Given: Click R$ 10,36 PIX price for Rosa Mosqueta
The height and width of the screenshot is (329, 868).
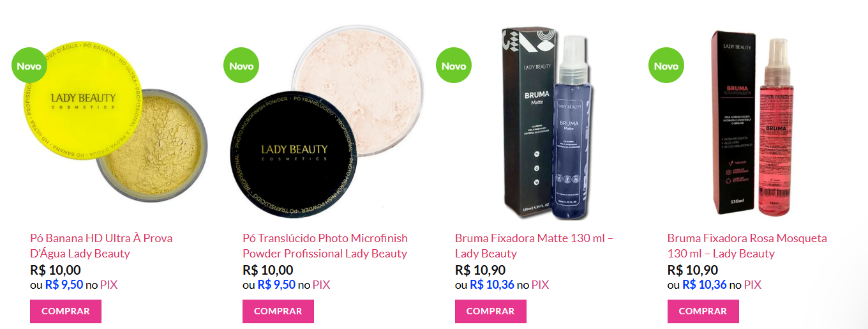Looking at the screenshot, I should 705,285.
